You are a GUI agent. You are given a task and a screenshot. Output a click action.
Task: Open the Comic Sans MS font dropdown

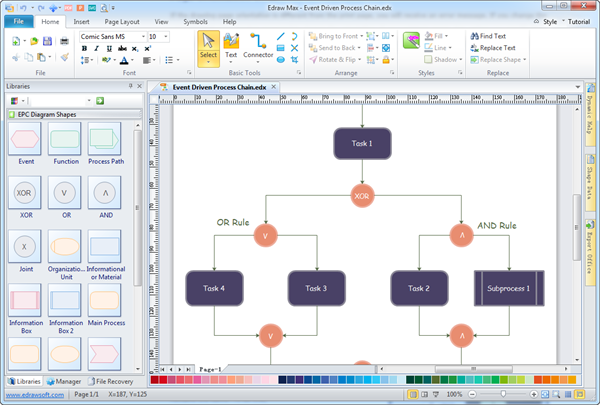tap(141, 36)
